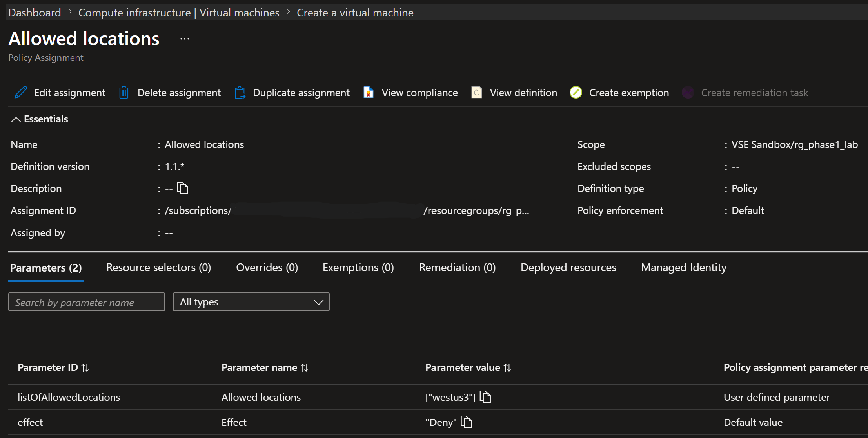Click Delete assignment button label
Screen dimensions: 868x438
[179, 93]
